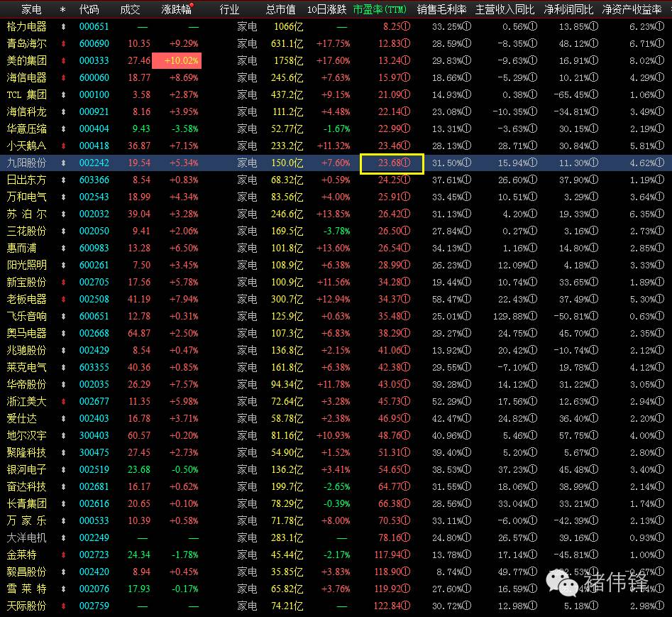Screen dimensions: 672x617
Task: Click the marker icon beside 天际股份
Action: coord(63,606)
